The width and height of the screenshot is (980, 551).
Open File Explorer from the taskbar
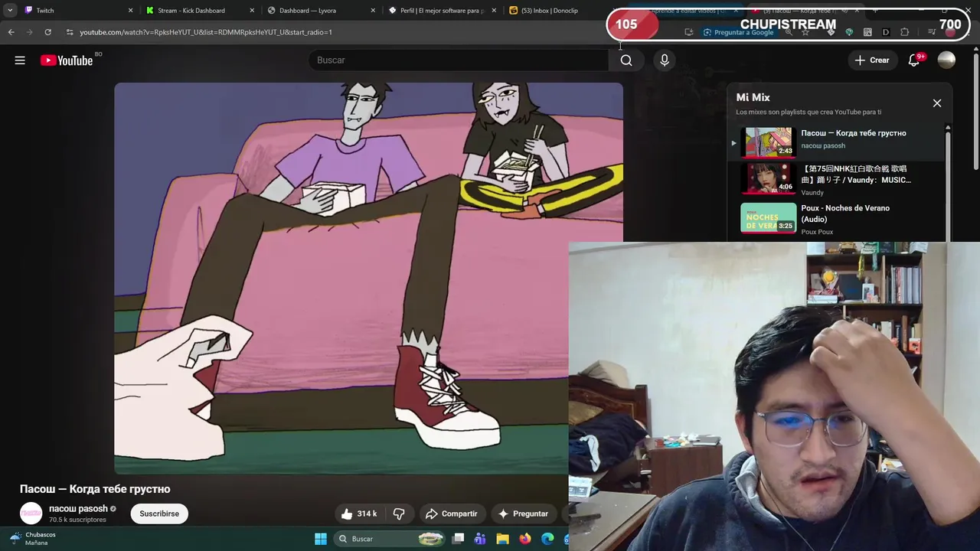[502, 539]
